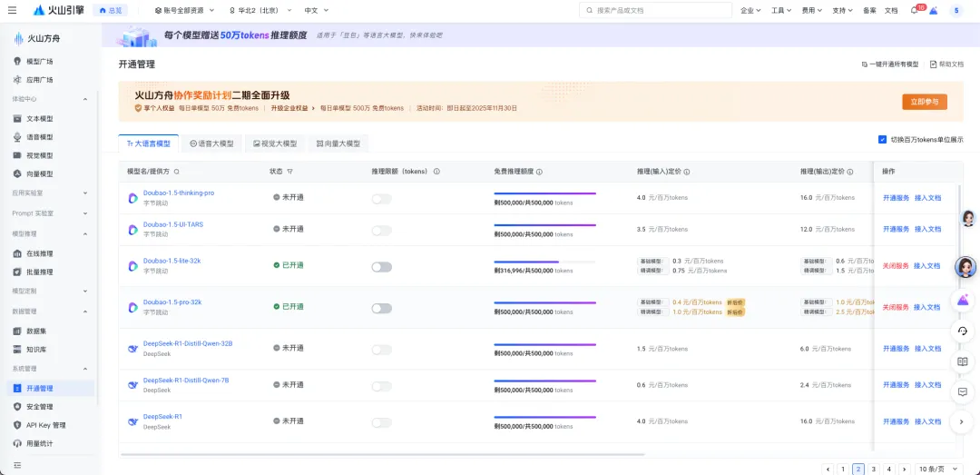Click the headset customer service floating icon
This screenshot has height=475, width=980.
pos(963,331)
